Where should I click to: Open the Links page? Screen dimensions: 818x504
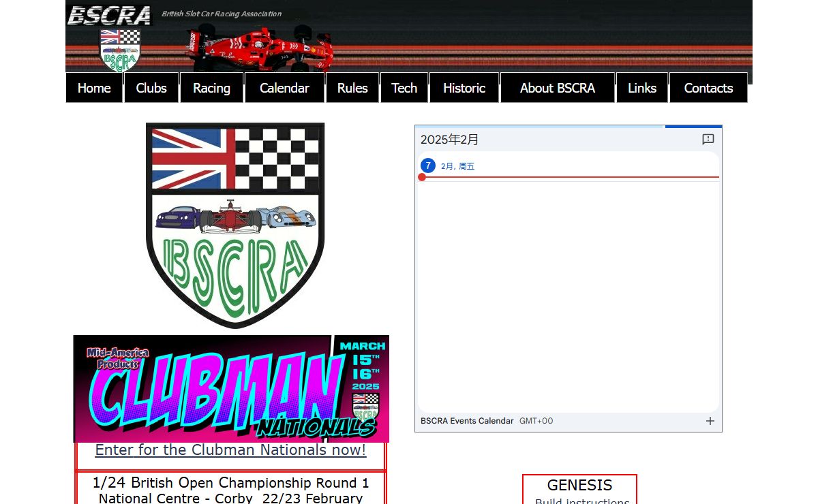[642, 88]
